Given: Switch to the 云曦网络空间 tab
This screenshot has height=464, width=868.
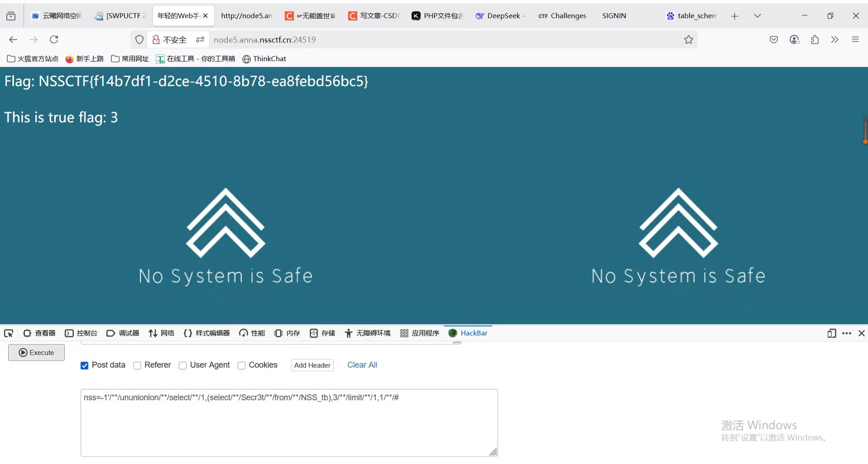Looking at the screenshot, I should (x=57, y=16).
